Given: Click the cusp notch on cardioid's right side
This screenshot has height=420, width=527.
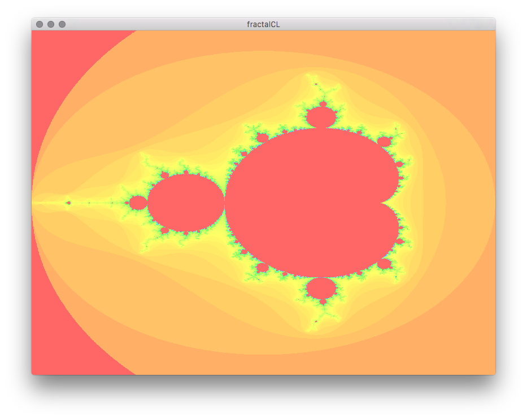Looking at the screenshot, I should (383, 202).
